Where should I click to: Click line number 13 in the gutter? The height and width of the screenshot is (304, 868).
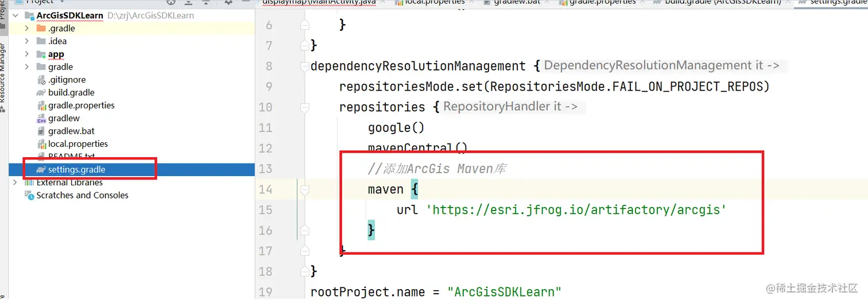pos(265,169)
